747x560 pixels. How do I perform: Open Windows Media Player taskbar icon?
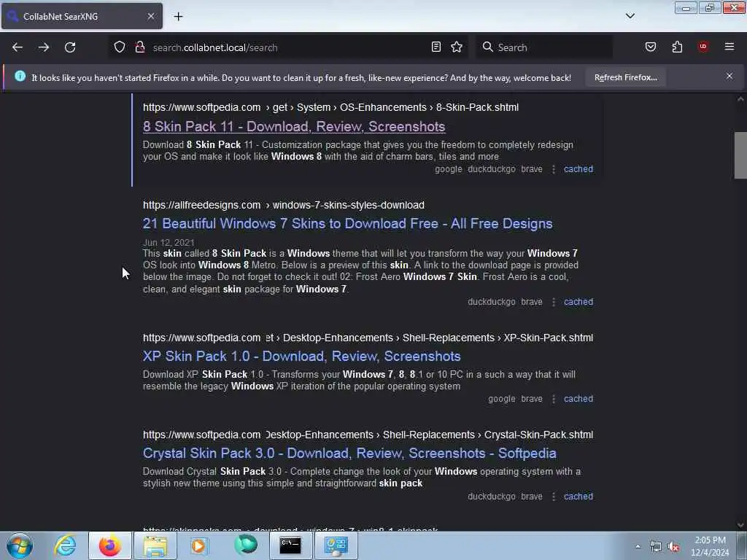(200, 545)
